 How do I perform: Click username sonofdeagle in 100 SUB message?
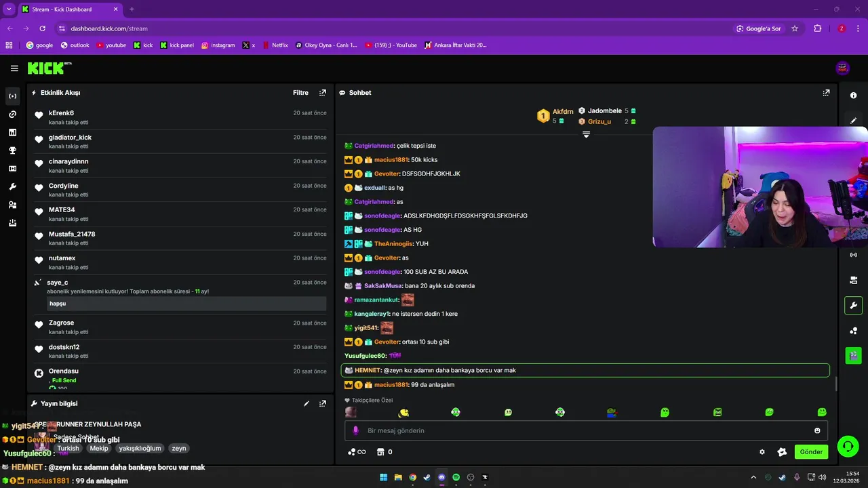pyautogui.click(x=382, y=272)
